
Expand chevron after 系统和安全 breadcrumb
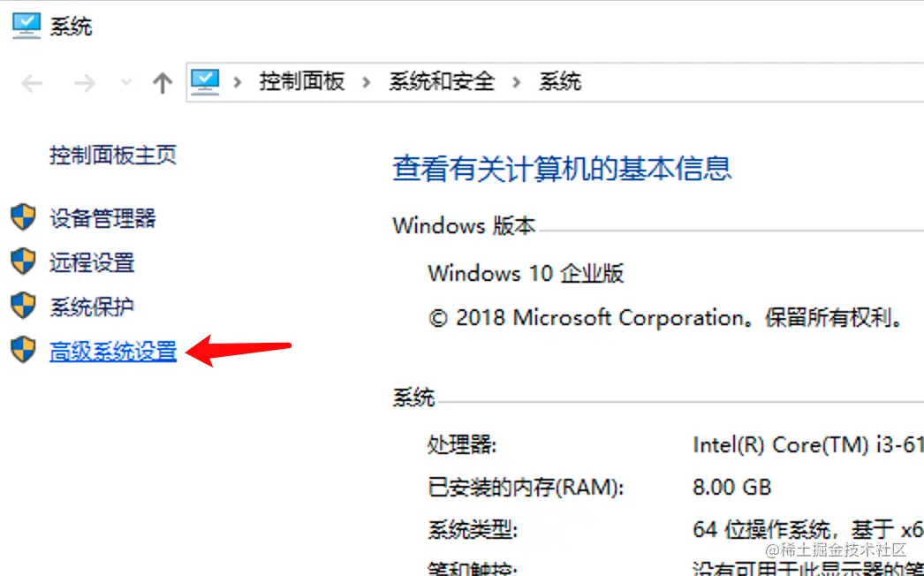point(517,82)
